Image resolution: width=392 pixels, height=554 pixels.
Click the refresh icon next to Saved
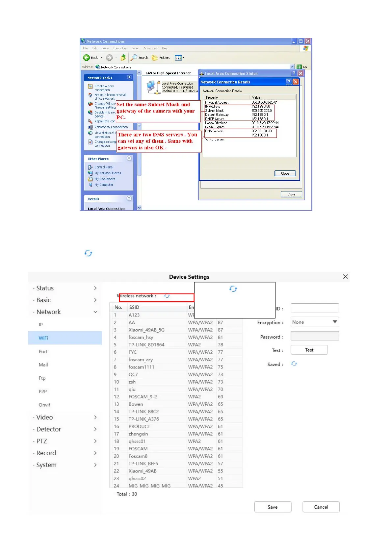pos(294,364)
